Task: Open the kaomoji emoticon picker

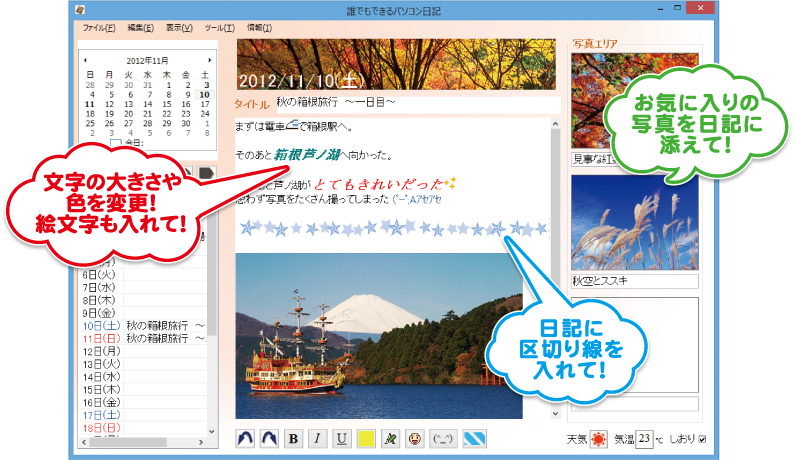Action: point(443,438)
